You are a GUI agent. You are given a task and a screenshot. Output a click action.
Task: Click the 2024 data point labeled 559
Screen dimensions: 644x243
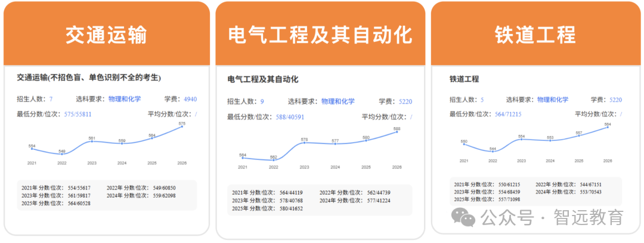tap(122, 143)
